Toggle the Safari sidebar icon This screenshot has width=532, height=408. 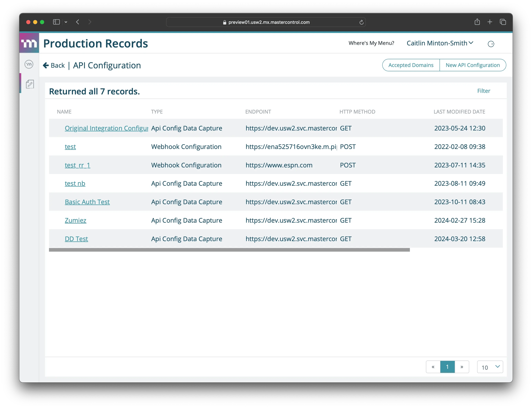56,22
